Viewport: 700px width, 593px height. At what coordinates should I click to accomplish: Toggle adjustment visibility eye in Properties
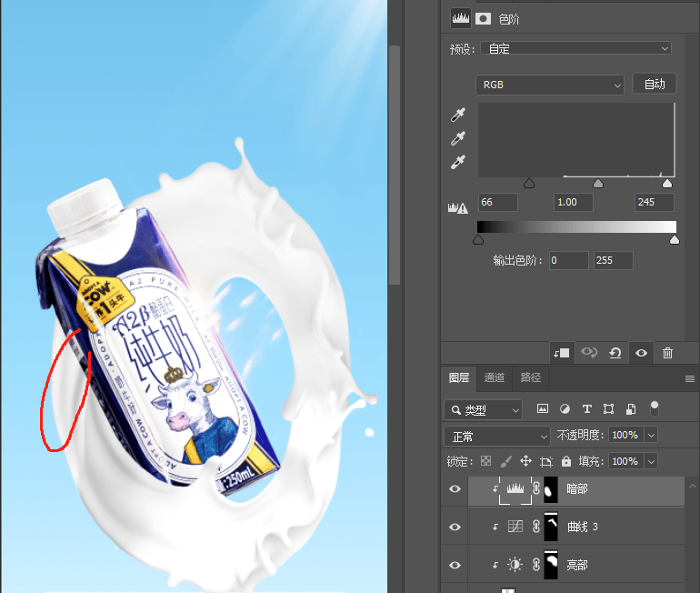click(641, 353)
